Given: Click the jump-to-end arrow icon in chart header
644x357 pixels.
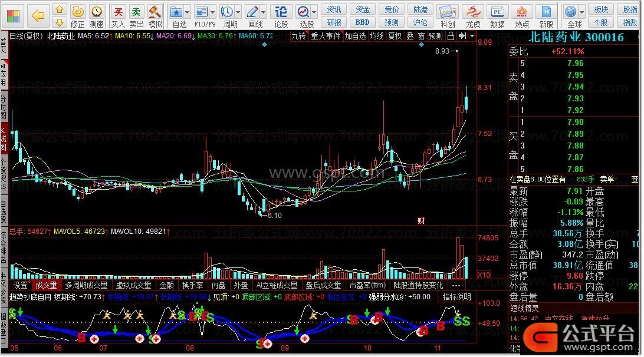Looking at the screenshot, I should [462, 36].
